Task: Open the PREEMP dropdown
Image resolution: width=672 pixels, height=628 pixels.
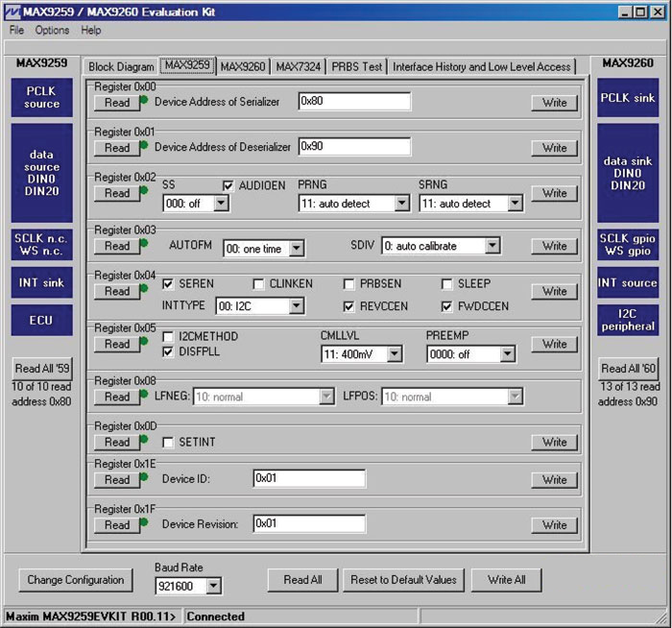Action: tap(508, 354)
